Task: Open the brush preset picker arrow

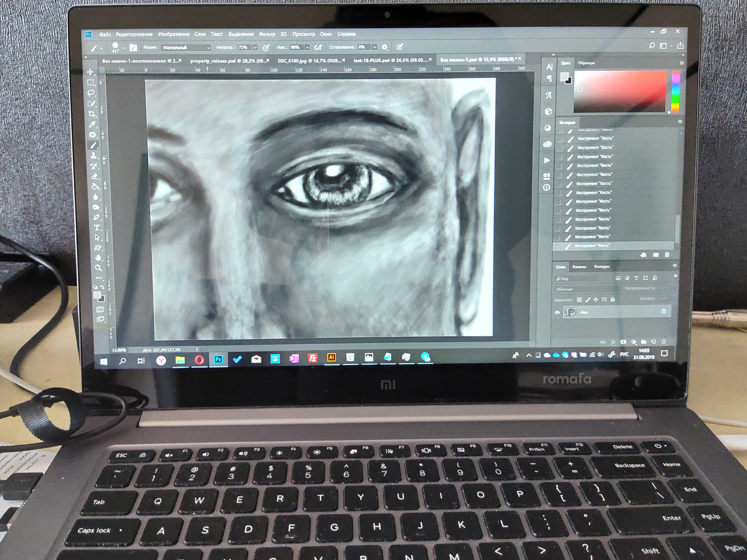Action: point(124,48)
